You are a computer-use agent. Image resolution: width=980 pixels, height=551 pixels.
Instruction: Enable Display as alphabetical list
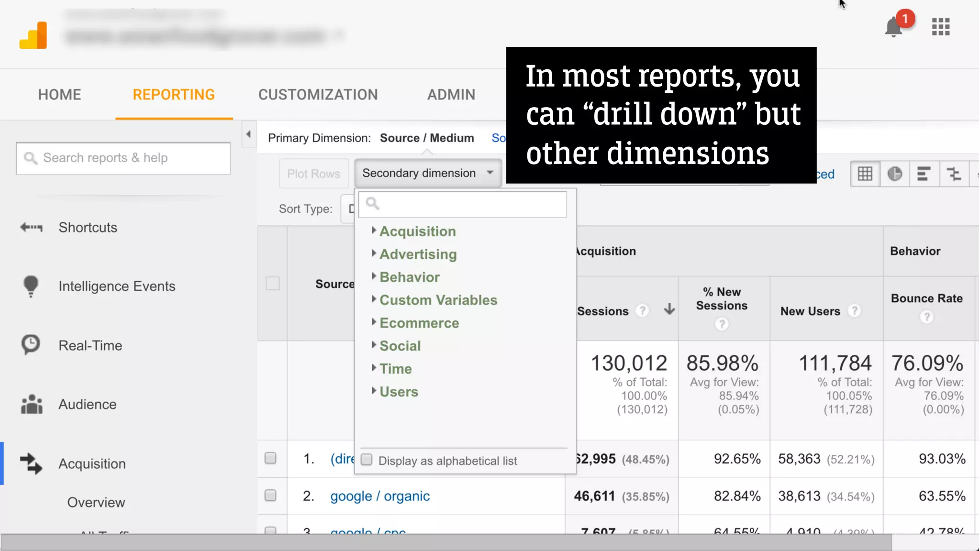pyautogui.click(x=367, y=460)
